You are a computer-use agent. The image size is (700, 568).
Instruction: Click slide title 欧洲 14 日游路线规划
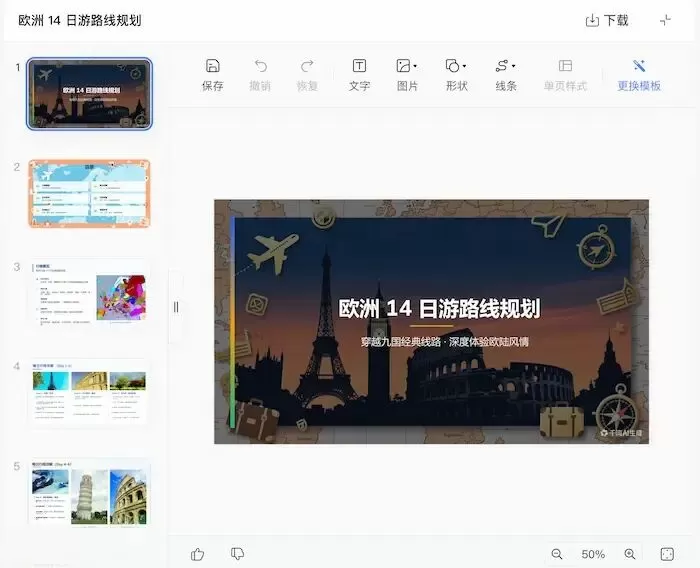pyautogui.click(x=439, y=308)
